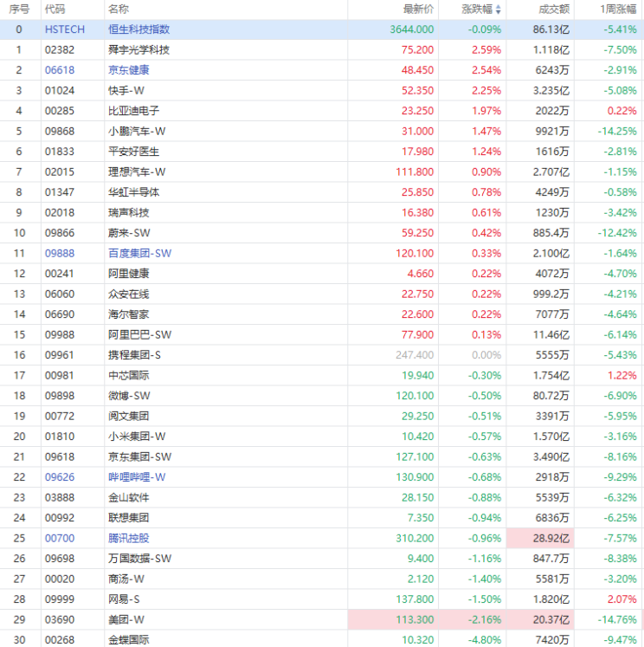The width and height of the screenshot is (644, 647).
Task: Sort by 最新价 column header
Action: (x=418, y=9)
